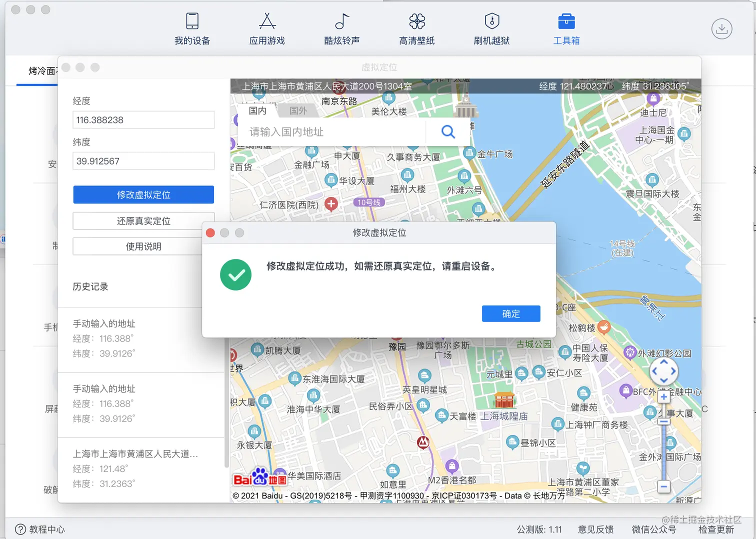The image size is (756, 539).
Task: Focus the 经度 longitude input field
Action: (x=143, y=120)
